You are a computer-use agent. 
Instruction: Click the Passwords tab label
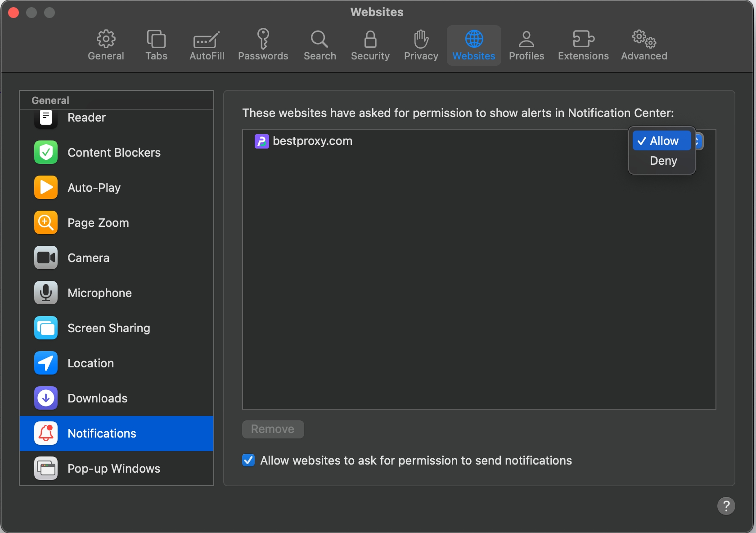coord(263,56)
